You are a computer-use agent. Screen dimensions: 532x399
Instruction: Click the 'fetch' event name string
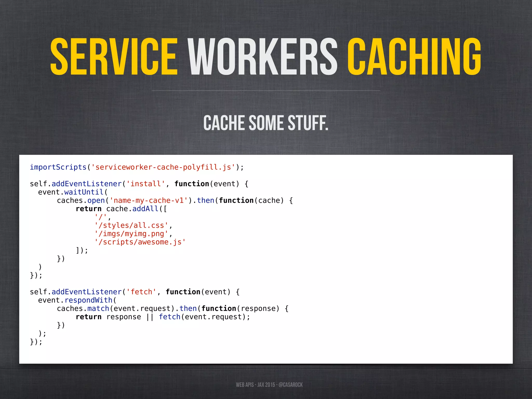(141, 292)
